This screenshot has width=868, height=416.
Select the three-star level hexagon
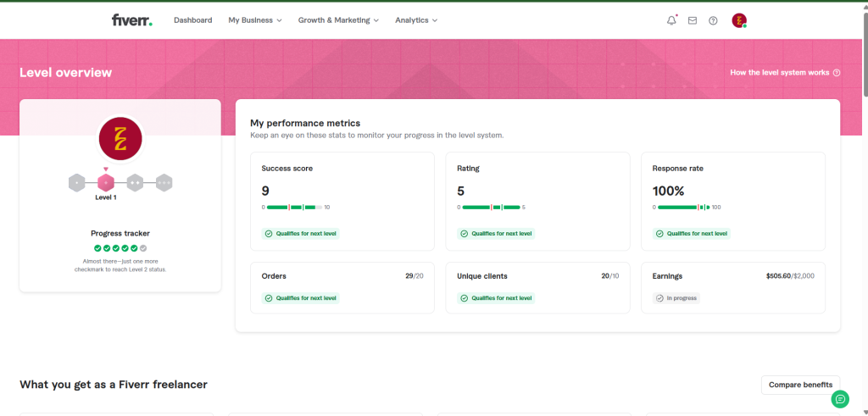(164, 182)
